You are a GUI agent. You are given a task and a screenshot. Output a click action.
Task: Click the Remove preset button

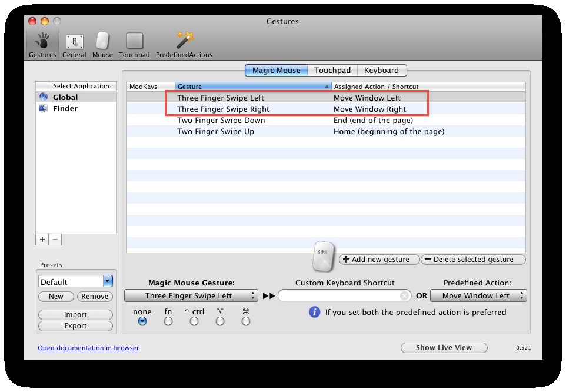95,296
